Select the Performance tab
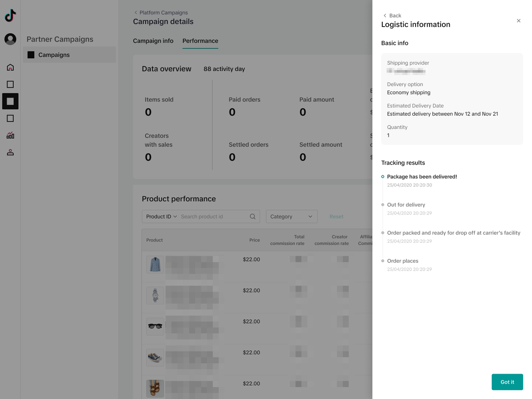Screen dimensions: 532x399 click(x=200, y=41)
